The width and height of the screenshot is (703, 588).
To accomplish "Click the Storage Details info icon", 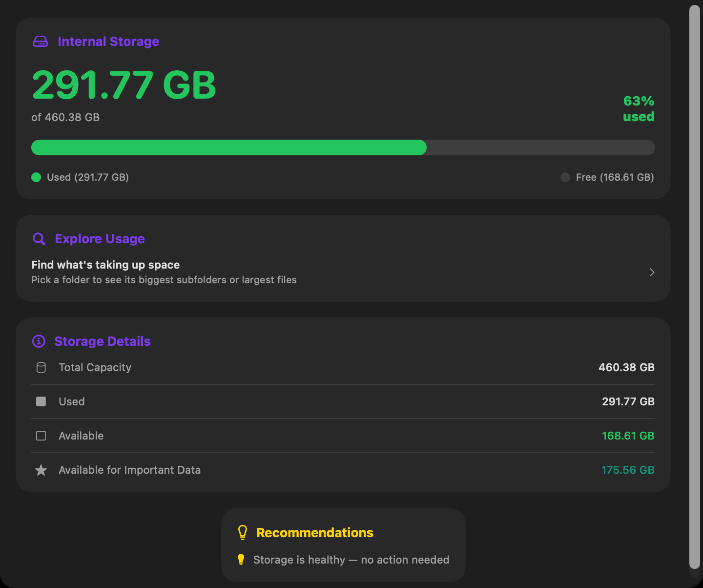I will point(39,341).
